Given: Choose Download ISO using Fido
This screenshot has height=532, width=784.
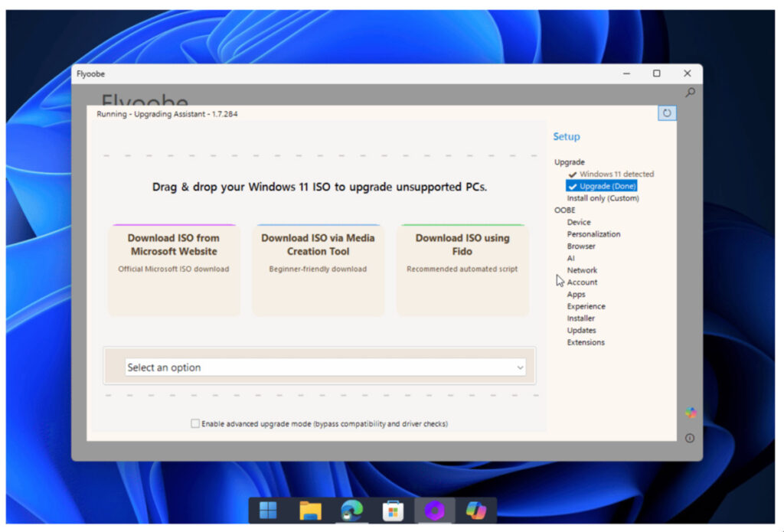Looking at the screenshot, I should point(462,270).
